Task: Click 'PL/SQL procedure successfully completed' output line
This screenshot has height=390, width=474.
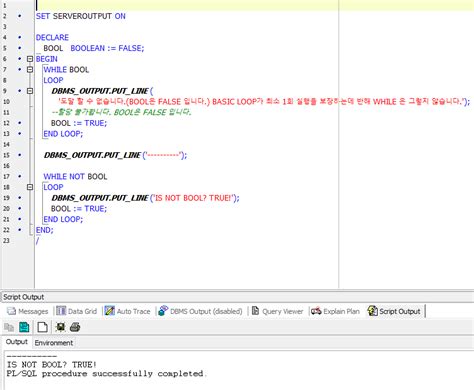Action: 106,374
